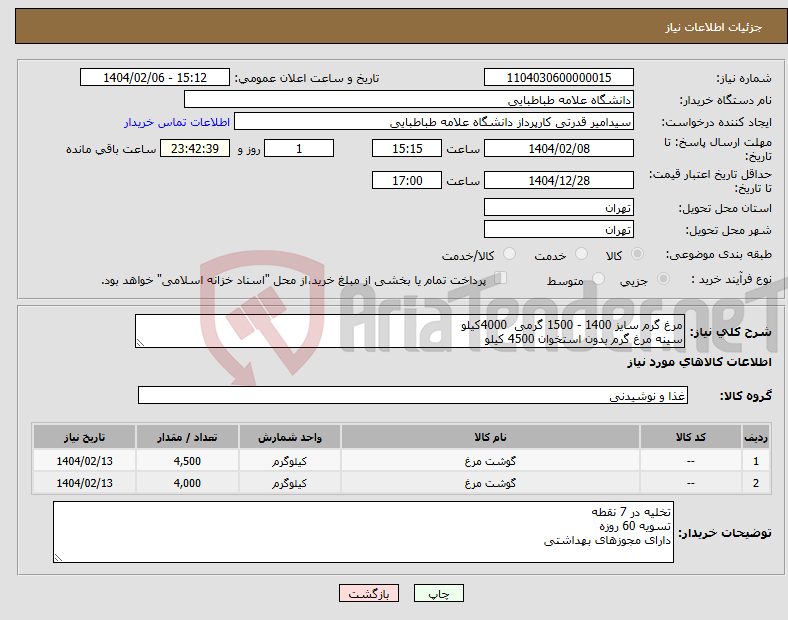The width and height of the screenshot is (788, 620).
Task: Click the شرح کلی نیاز description textarea
Action: pos(410,331)
